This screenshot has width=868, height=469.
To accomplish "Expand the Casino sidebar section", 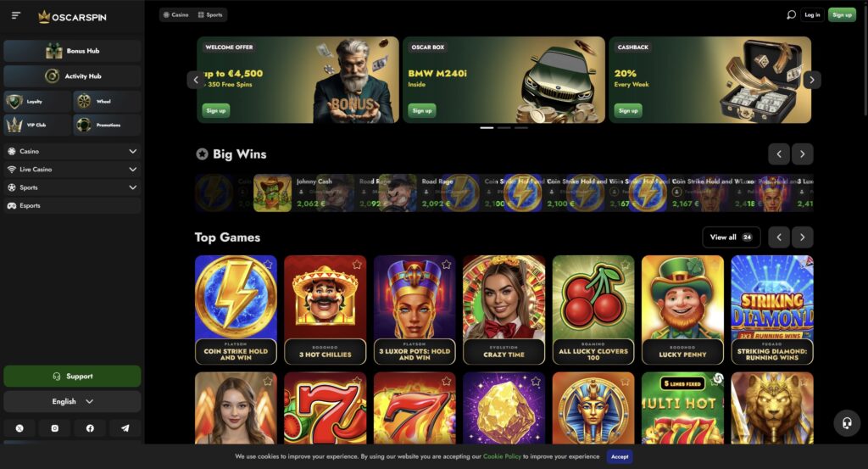I will (72, 151).
